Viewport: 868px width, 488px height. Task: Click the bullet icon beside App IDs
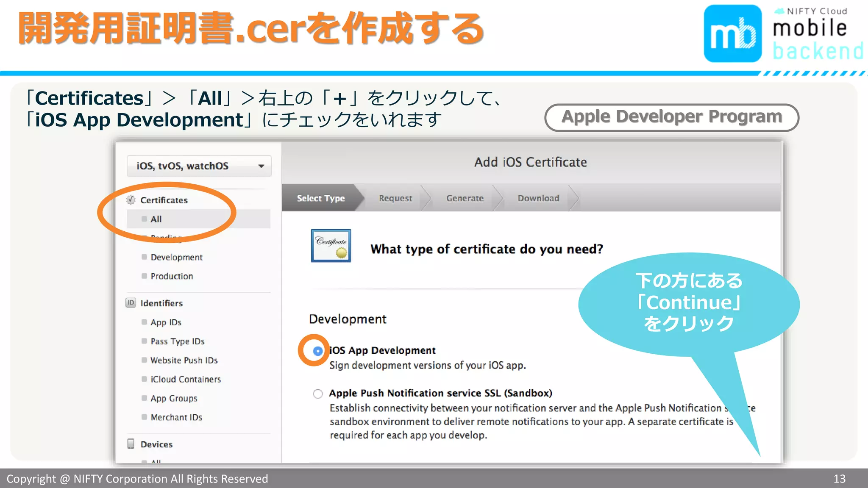(x=145, y=322)
